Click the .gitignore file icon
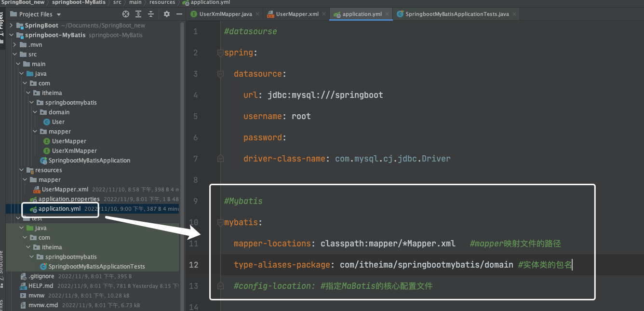 pyautogui.click(x=23, y=276)
